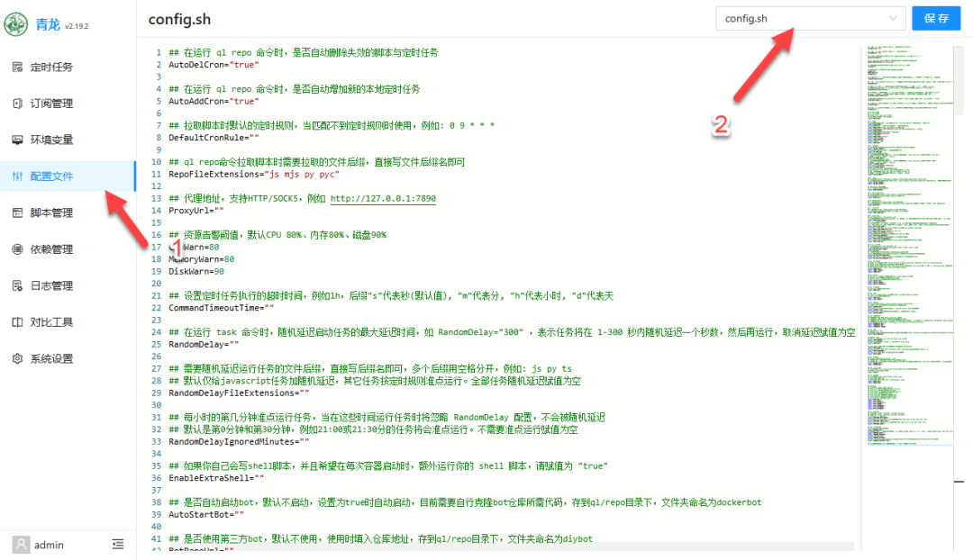Screen dimensions: 973x560
Task: Open the 对比工具 menu item
Action: [68, 322]
